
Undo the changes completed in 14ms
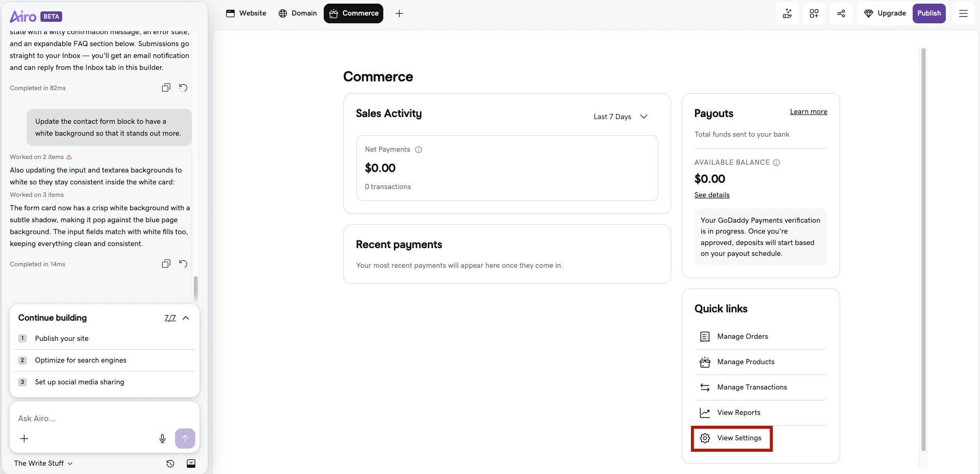click(x=183, y=264)
